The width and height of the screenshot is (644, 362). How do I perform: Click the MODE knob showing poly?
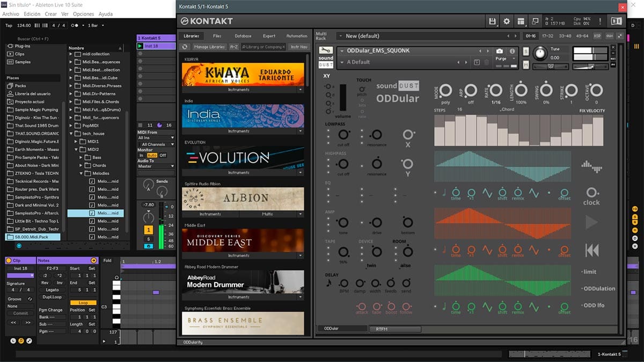pos(445,90)
